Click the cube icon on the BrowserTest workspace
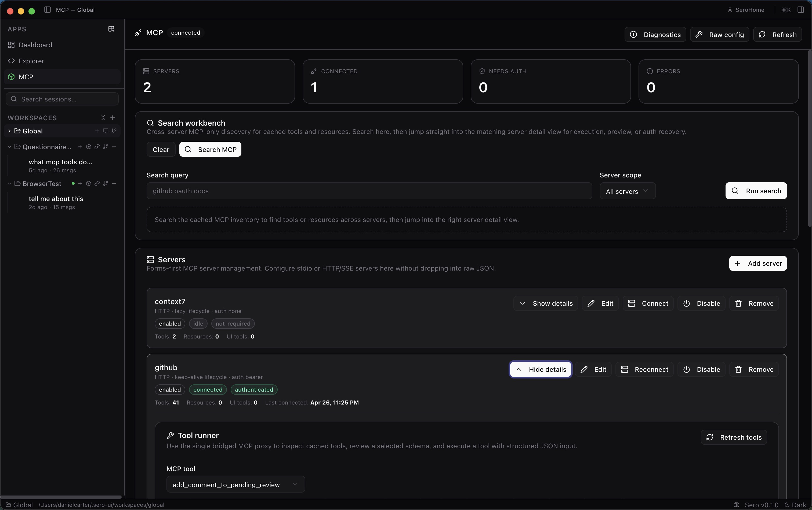This screenshot has height=510, width=812. (89, 184)
